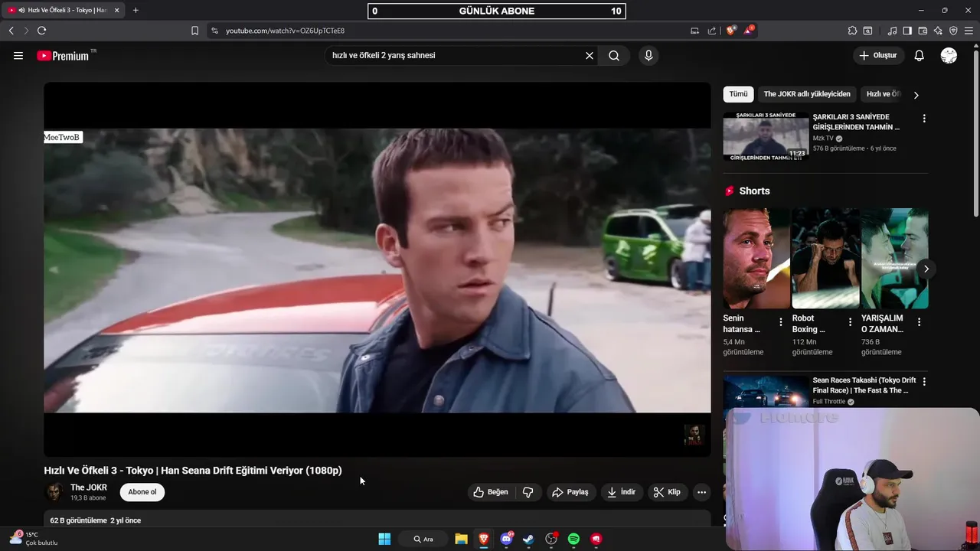
Task: Click the YouTube search text field
Action: pyautogui.click(x=456, y=55)
